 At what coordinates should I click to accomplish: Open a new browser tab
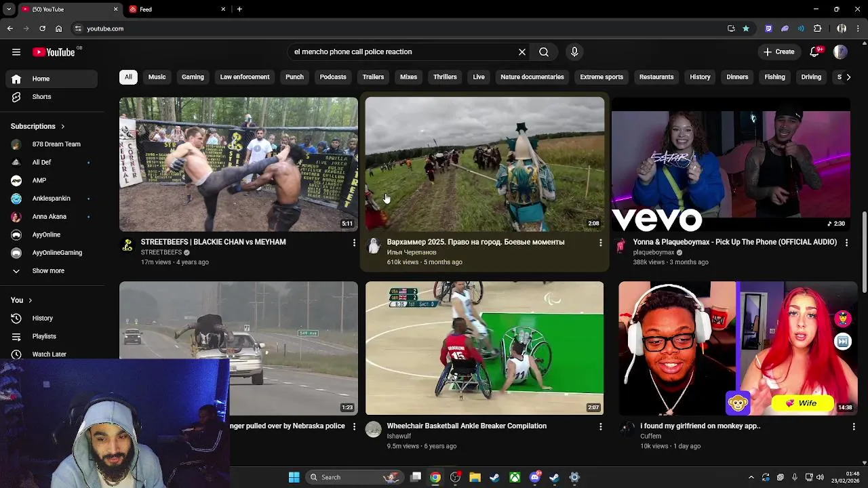pos(239,9)
